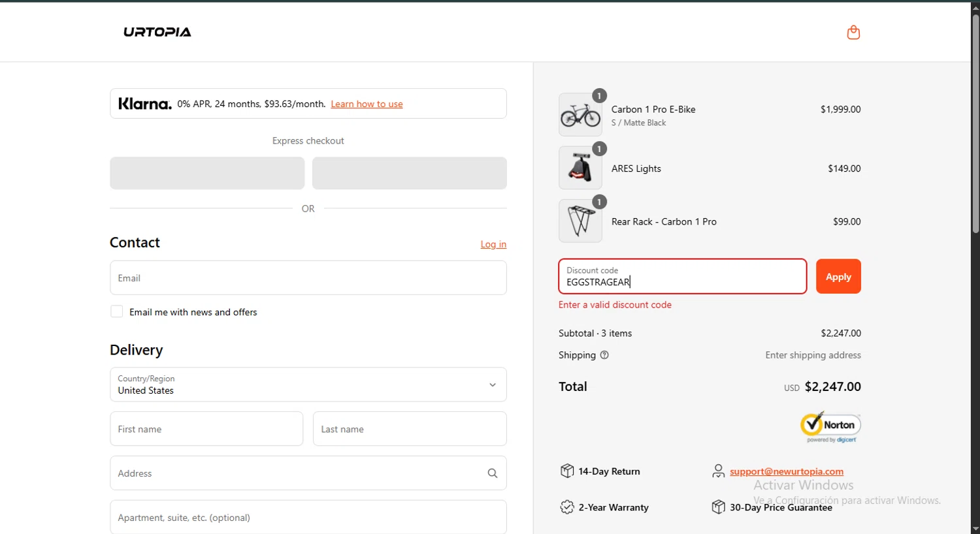Click the Carbon 1 Pro E-Bike name
980x534 pixels.
pos(653,109)
